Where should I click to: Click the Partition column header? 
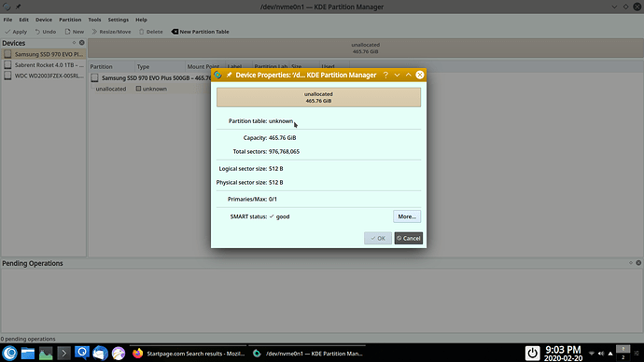112,66
